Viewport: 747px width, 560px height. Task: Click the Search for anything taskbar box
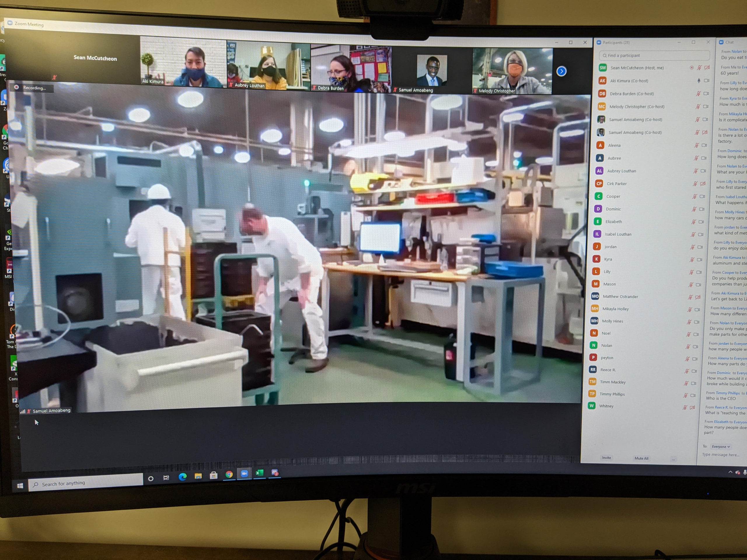click(86, 483)
